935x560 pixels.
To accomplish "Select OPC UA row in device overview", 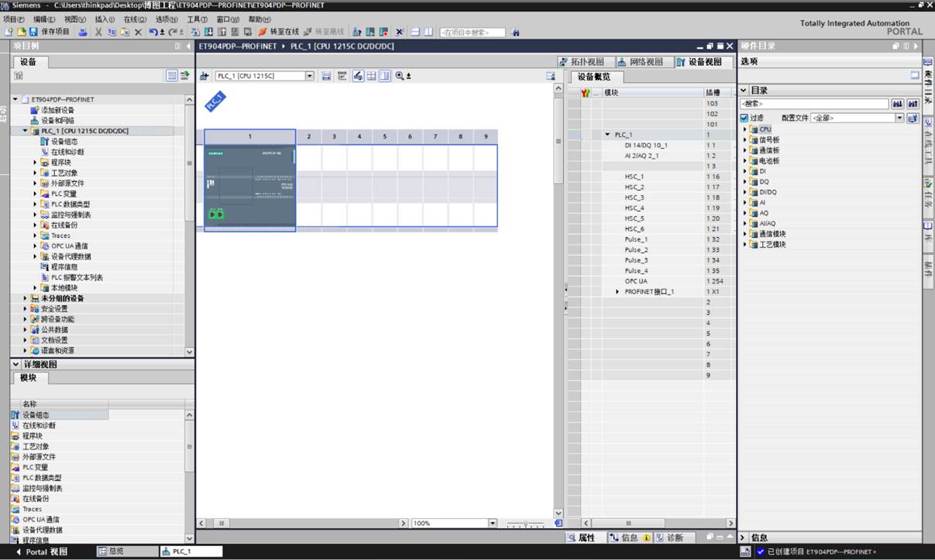I will click(x=651, y=281).
